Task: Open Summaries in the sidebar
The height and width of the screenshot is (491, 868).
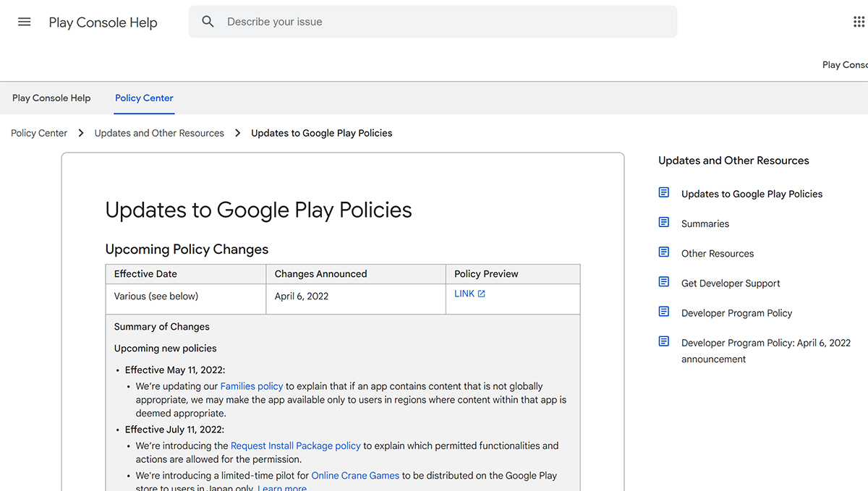Action: [705, 223]
